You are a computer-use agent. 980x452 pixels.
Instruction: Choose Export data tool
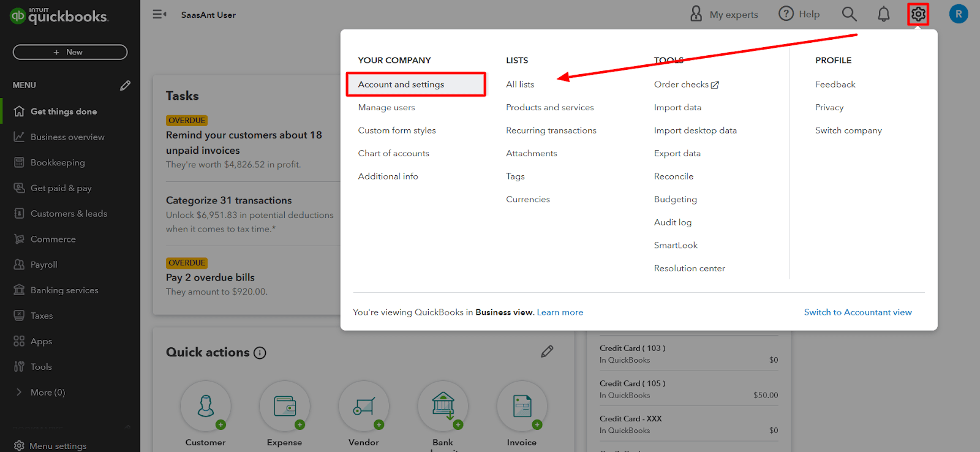pyautogui.click(x=677, y=153)
